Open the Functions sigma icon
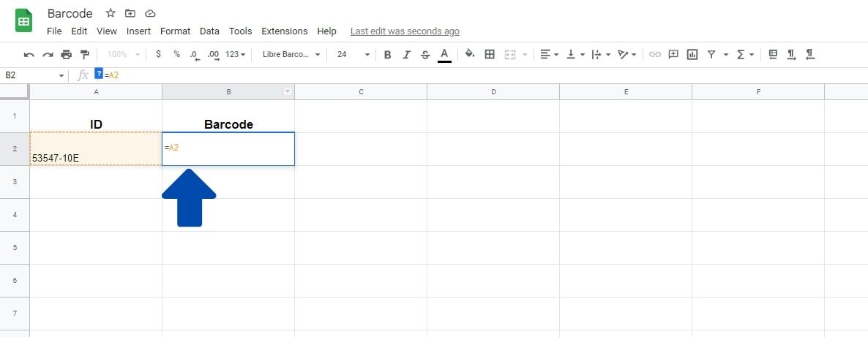The width and height of the screenshot is (868, 337). click(741, 54)
